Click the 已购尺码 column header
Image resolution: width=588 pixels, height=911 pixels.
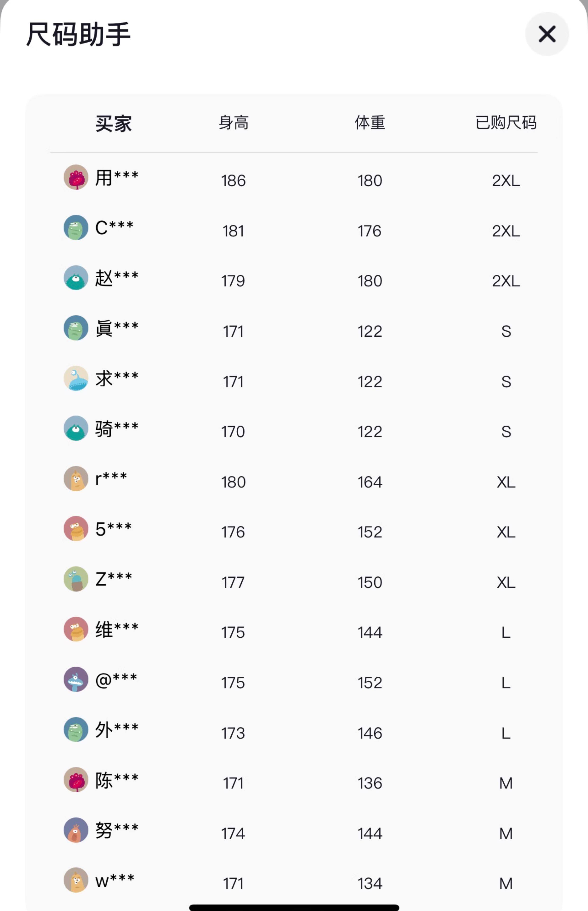click(506, 123)
